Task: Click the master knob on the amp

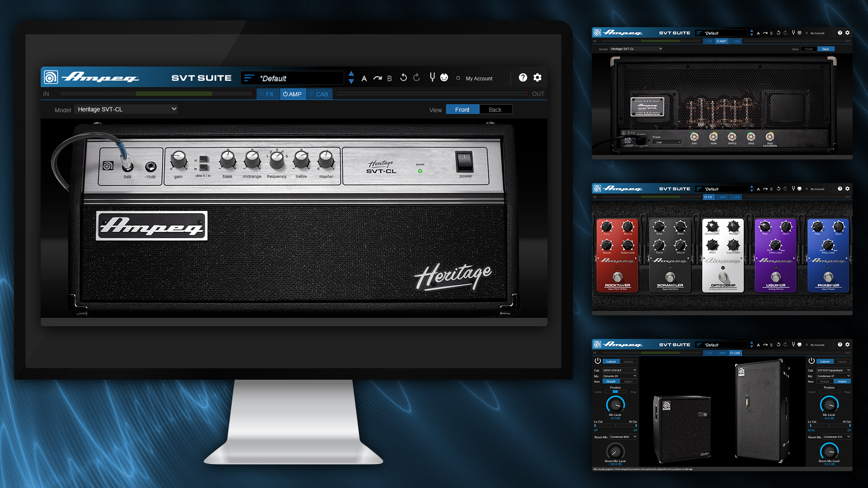Action: pos(326,160)
